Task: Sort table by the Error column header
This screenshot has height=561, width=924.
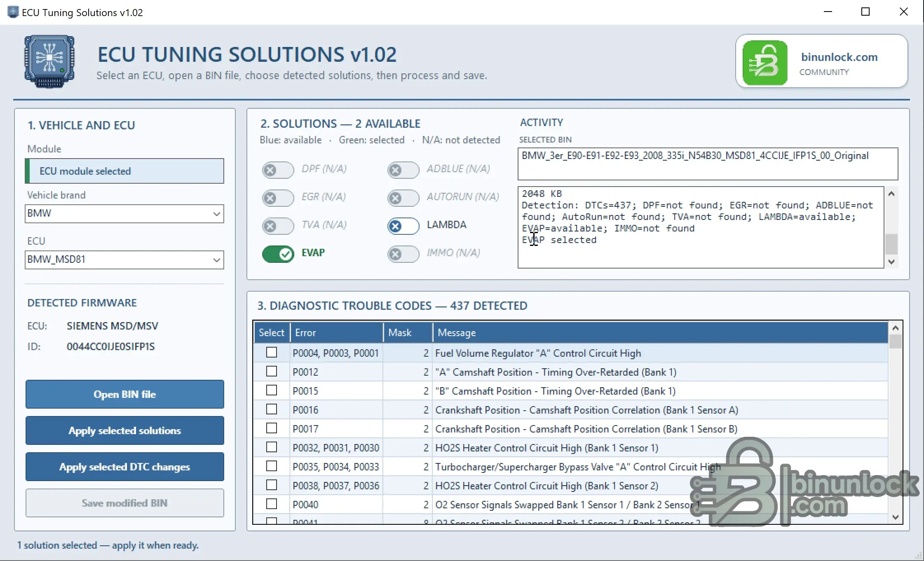Action: click(x=337, y=332)
